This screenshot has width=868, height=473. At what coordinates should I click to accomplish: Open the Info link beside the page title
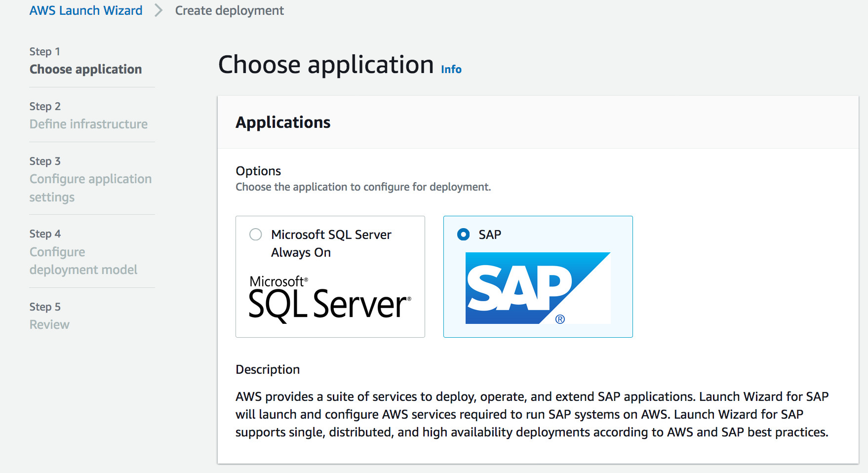pyautogui.click(x=451, y=70)
